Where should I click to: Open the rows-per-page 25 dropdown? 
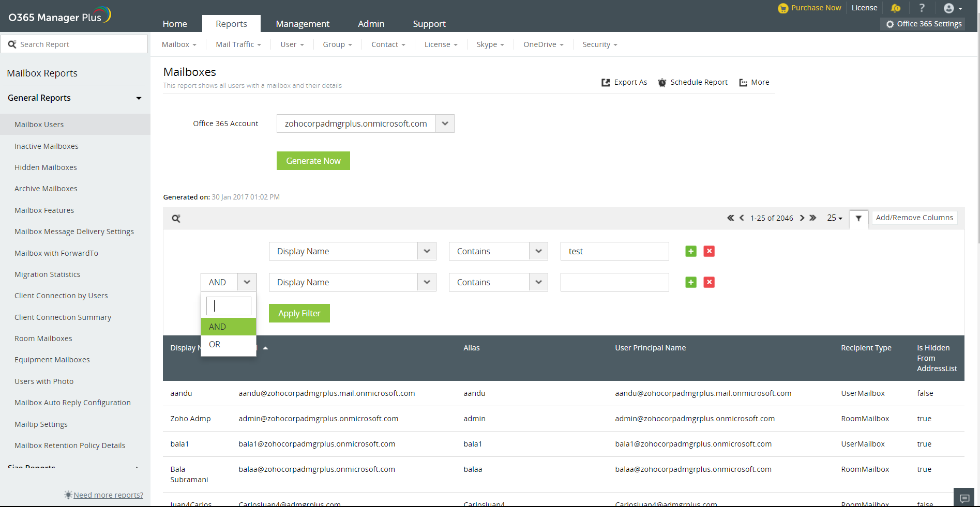834,218
